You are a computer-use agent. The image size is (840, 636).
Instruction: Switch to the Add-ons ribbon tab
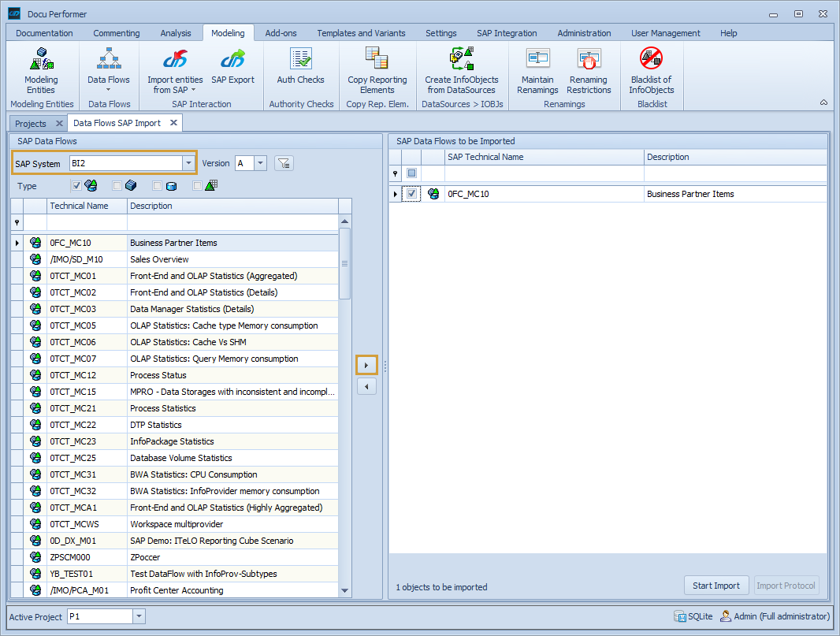pos(281,33)
